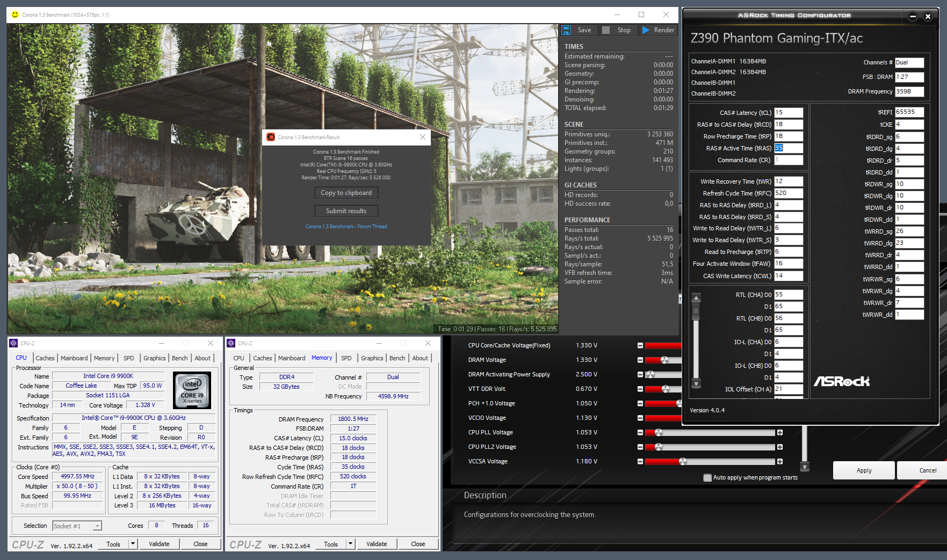The height and width of the screenshot is (560, 947).
Task: Click the DRAM Frequency value 1800.5 MHz
Action: click(353, 419)
